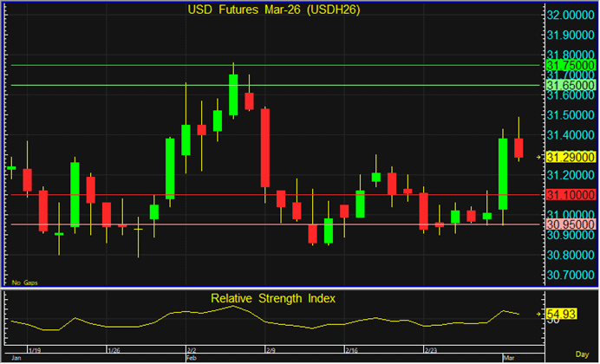Select the 31.65000 light green price label
The height and width of the screenshot is (364, 600).
tap(571, 85)
